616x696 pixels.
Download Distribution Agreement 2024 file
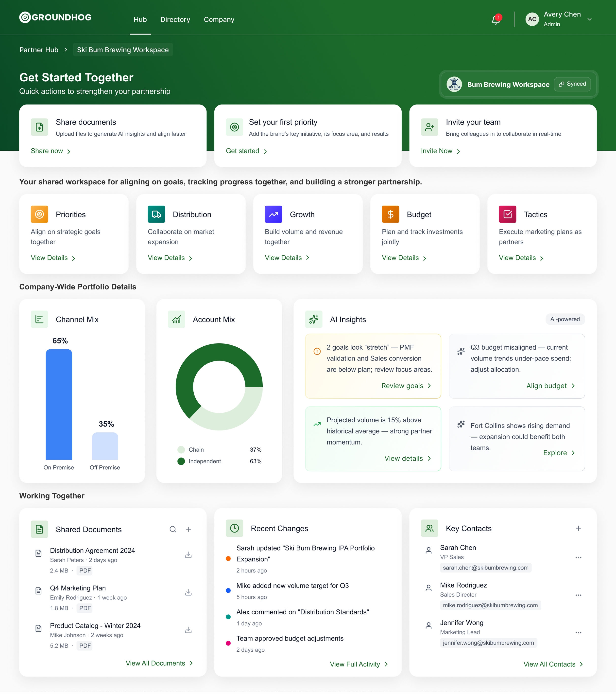pos(188,555)
